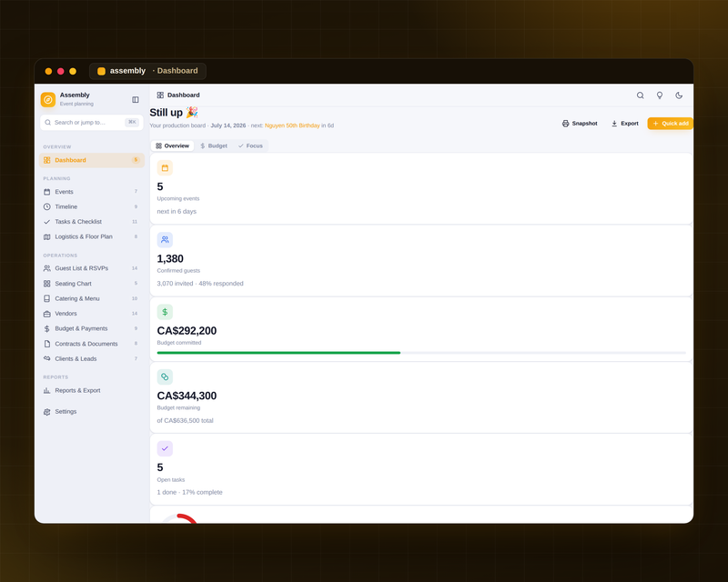The width and height of the screenshot is (728, 582).
Task: Click the Settings gear icon
Action: click(47, 412)
